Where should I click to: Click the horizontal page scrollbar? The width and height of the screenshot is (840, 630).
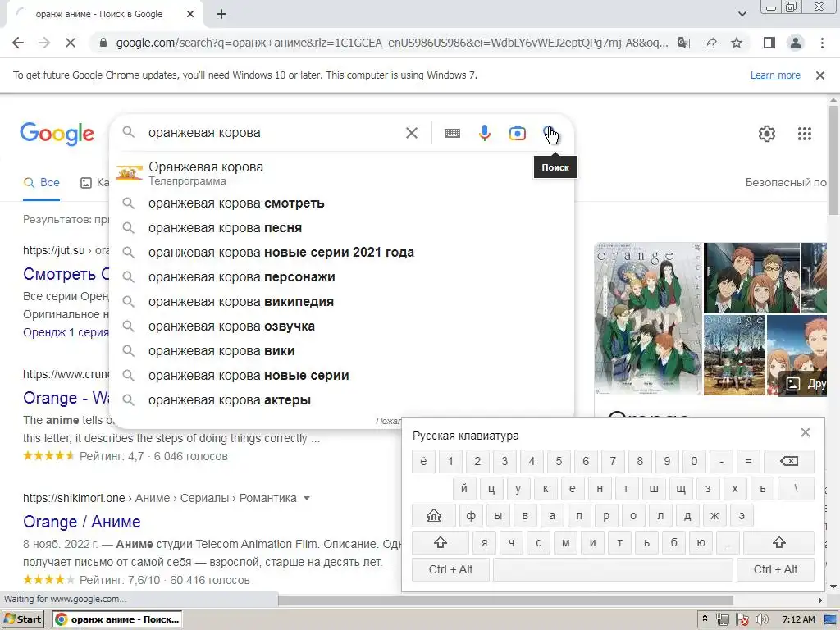coord(504,600)
